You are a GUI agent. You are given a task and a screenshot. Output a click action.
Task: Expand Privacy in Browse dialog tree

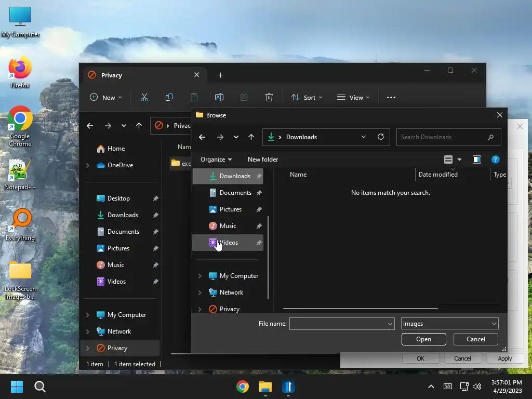click(x=199, y=309)
